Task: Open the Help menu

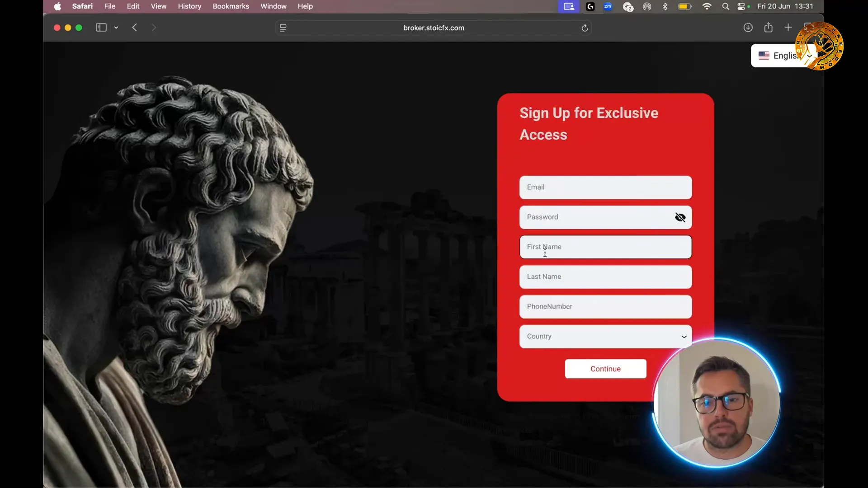Action: pos(305,6)
